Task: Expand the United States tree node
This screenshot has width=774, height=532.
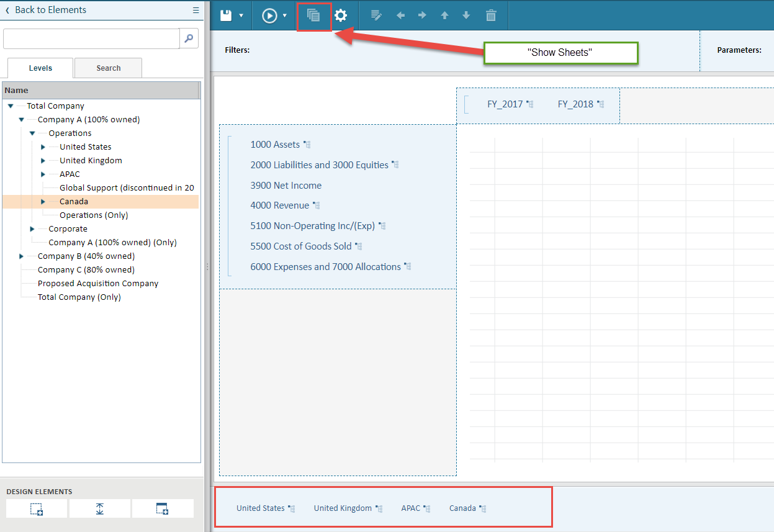Action: pyautogui.click(x=43, y=147)
